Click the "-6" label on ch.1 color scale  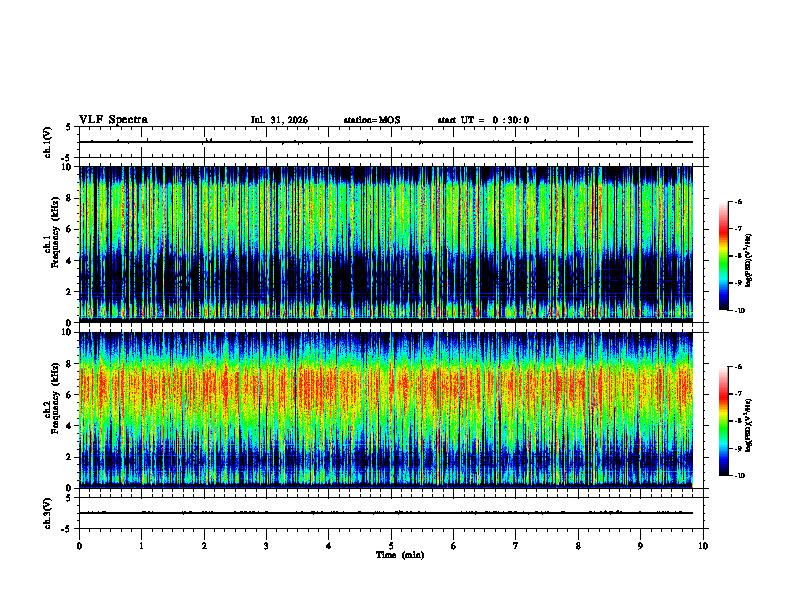pyautogui.click(x=738, y=201)
